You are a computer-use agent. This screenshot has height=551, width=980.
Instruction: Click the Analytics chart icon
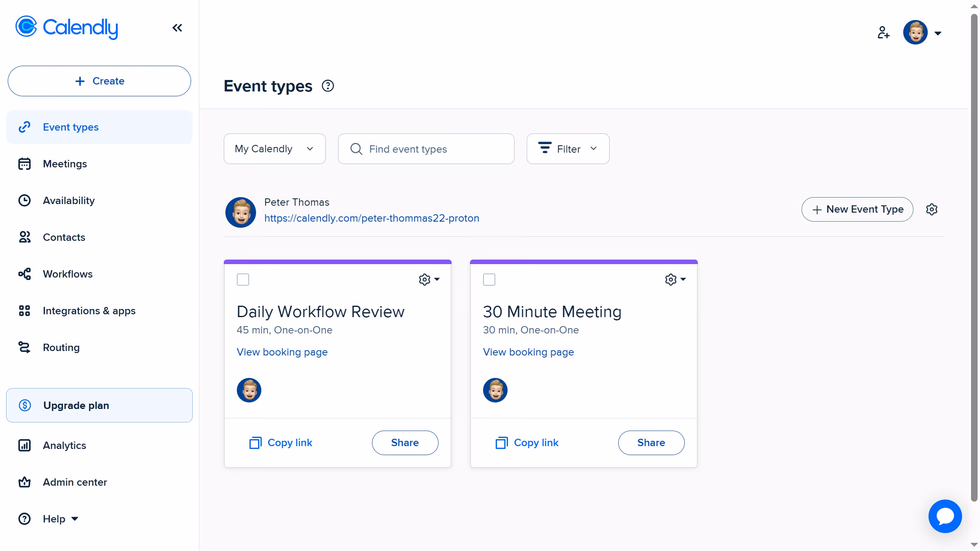tap(24, 445)
